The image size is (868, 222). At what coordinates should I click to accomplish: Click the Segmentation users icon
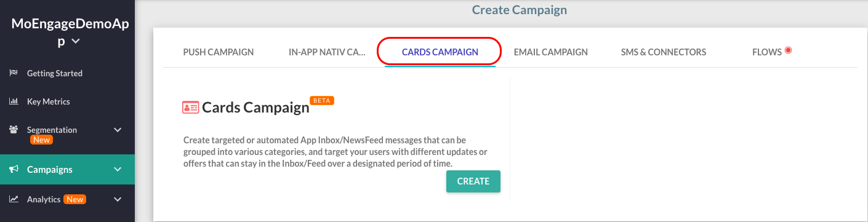14,130
